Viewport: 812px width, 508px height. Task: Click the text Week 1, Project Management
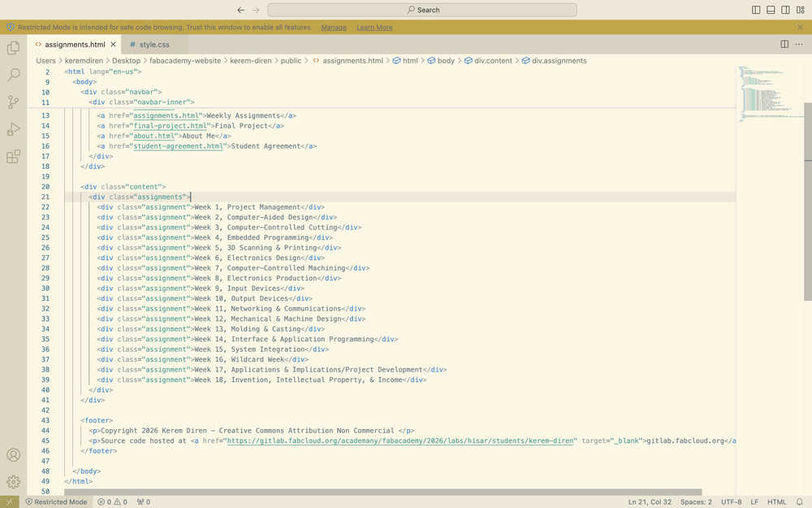[248, 207]
